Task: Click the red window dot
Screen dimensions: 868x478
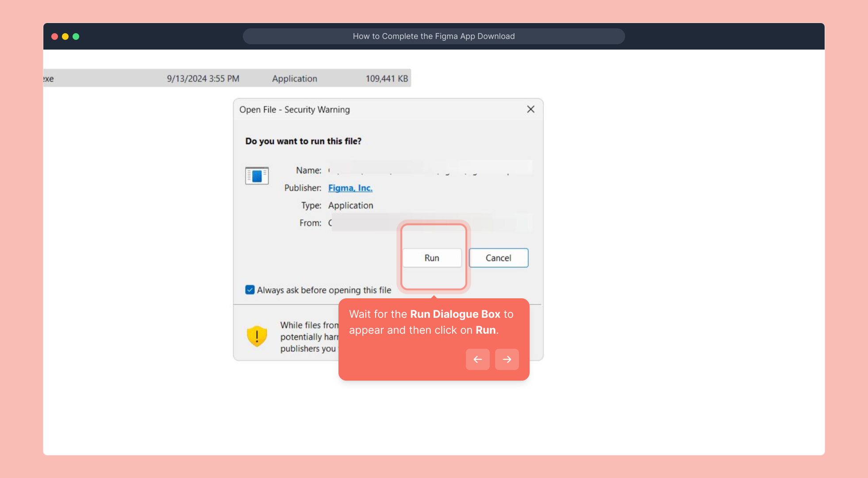Action: coord(55,37)
